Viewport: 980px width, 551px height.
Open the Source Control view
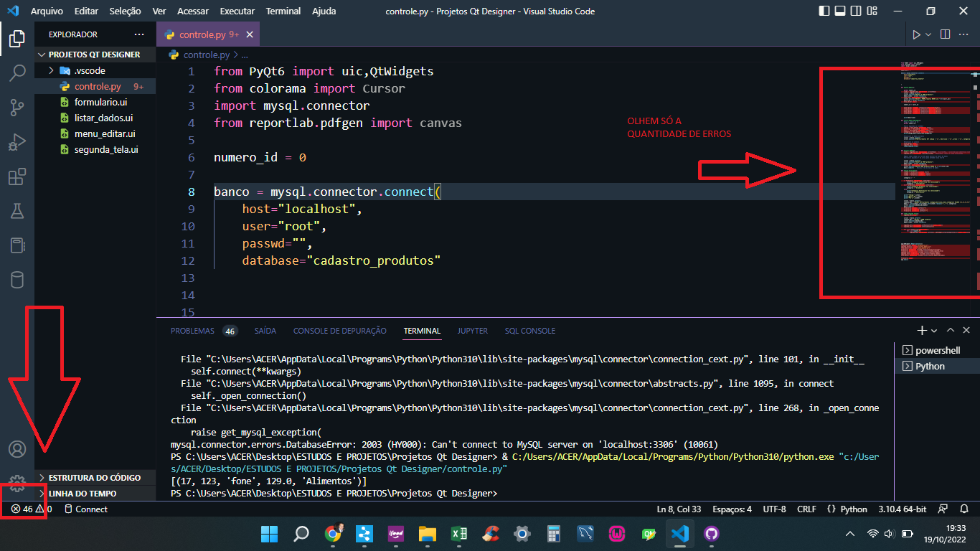click(17, 107)
